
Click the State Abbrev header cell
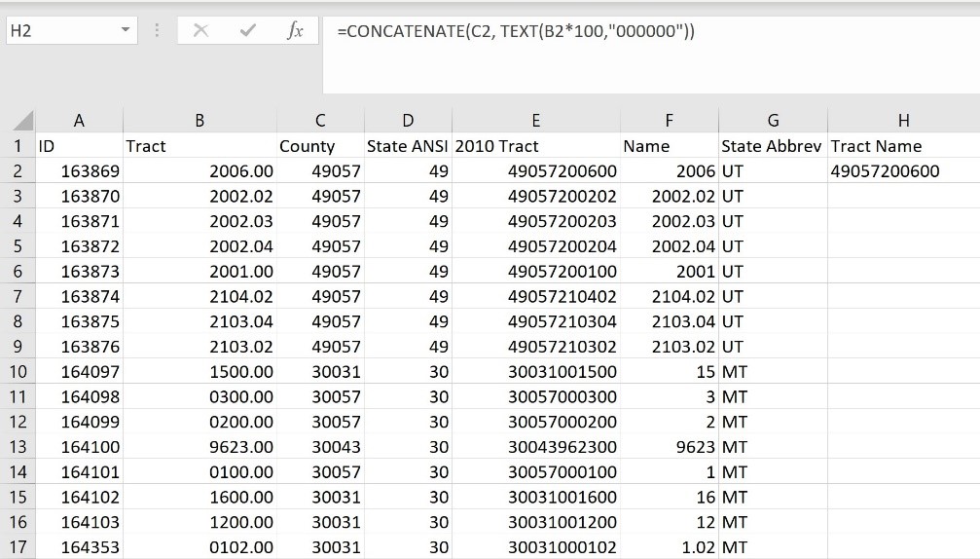pos(772,146)
